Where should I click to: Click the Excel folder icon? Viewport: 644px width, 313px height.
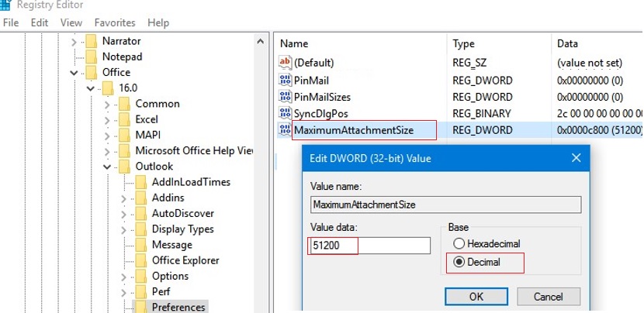[124, 119]
